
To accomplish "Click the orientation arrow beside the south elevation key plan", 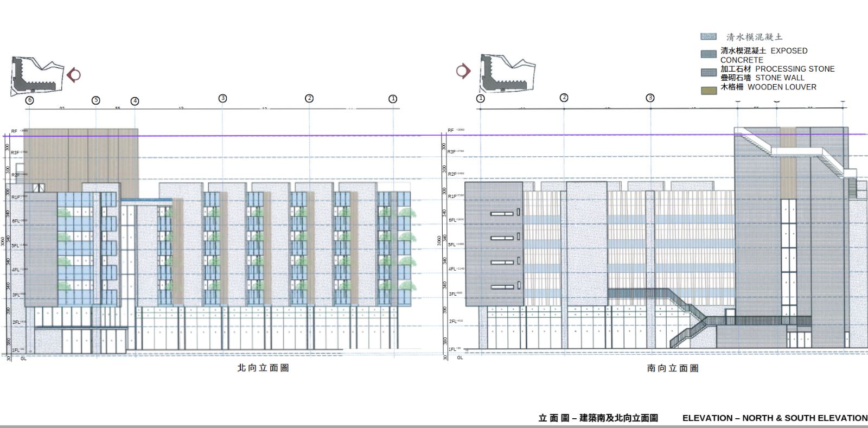I will (463, 71).
